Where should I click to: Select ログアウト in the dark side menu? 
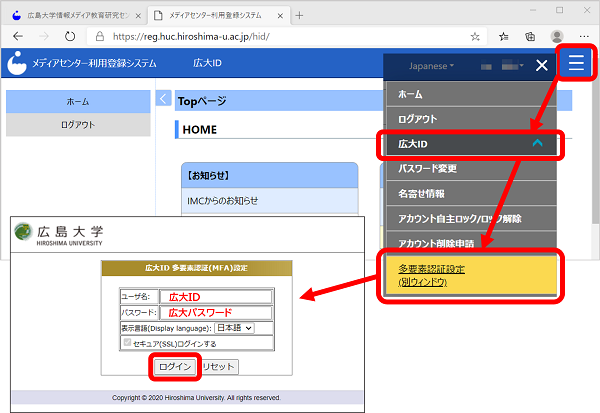point(471,119)
